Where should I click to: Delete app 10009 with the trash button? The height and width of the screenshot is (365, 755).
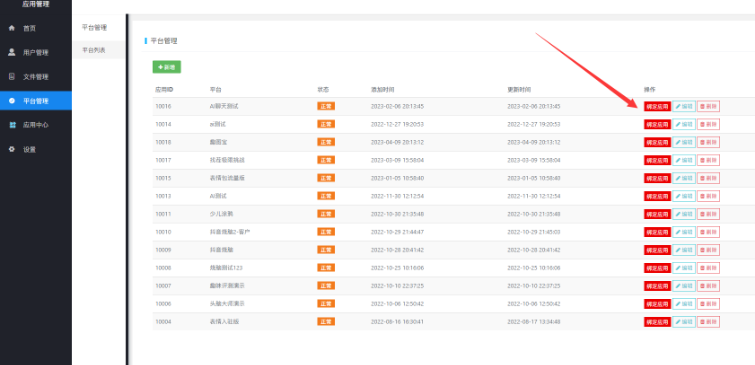click(x=708, y=250)
